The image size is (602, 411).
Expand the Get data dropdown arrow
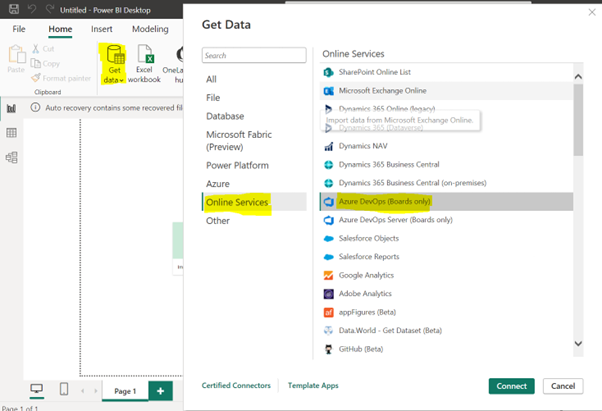[121, 80]
